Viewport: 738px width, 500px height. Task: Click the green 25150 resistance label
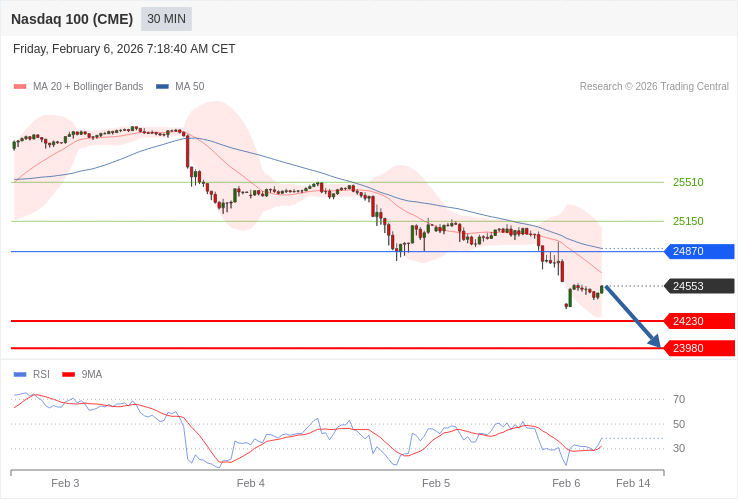[x=688, y=221]
